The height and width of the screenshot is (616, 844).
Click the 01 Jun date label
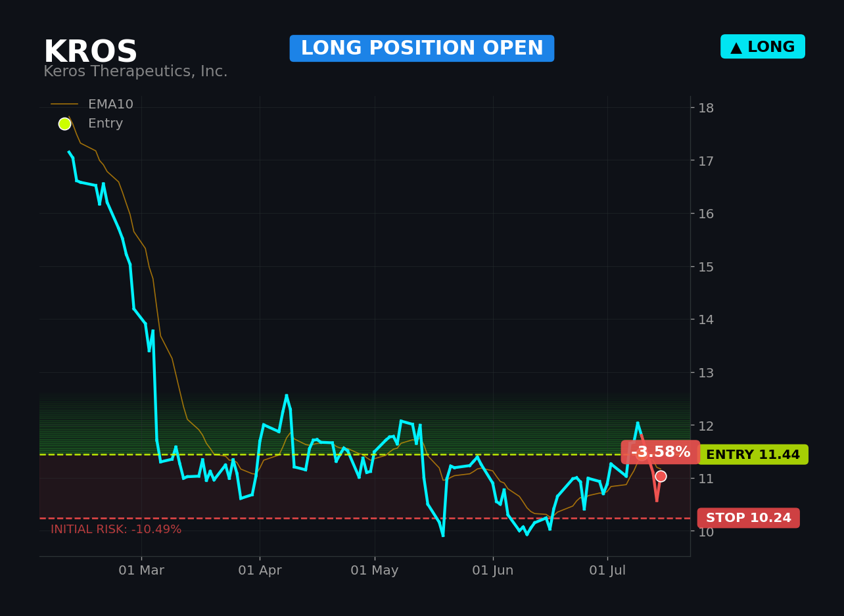tap(493, 571)
